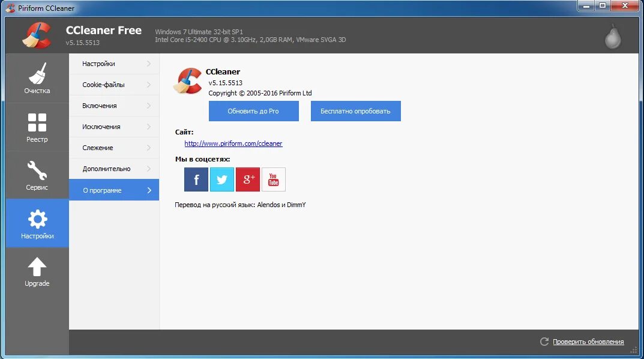Image resolution: width=644 pixels, height=359 pixels.
Task: Open the Реестр registry section
Action: point(37,127)
